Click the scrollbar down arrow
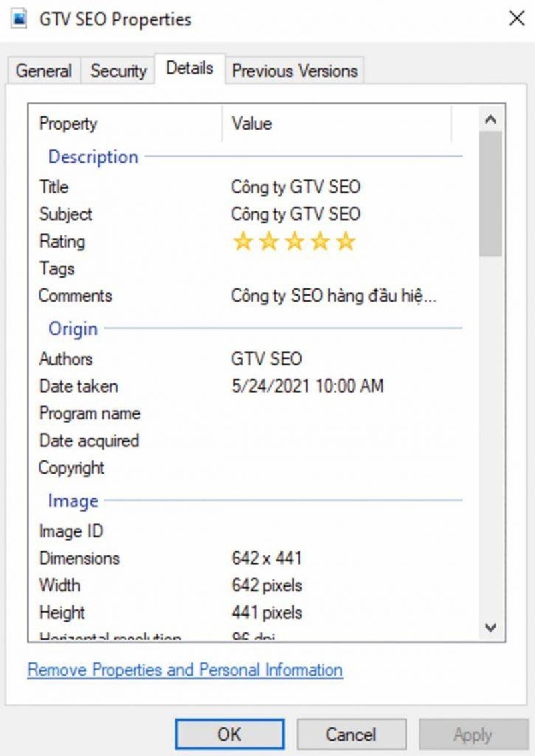The image size is (535, 756). (x=490, y=628)
